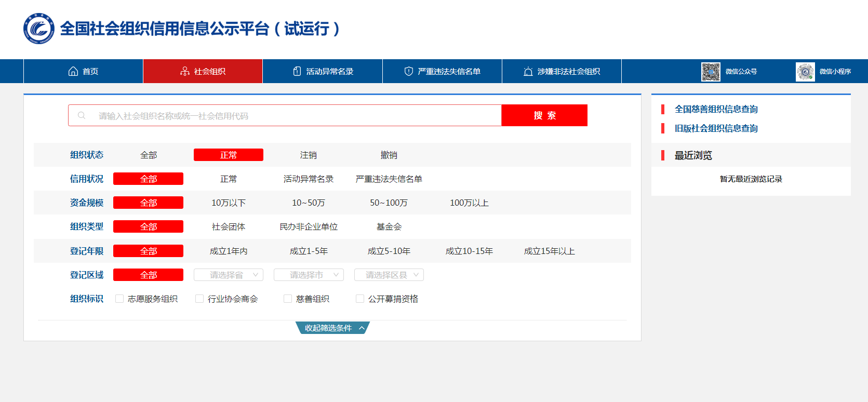Focus the organization name search field
This screenshot has height=402, width=868.
click(291, 115)
